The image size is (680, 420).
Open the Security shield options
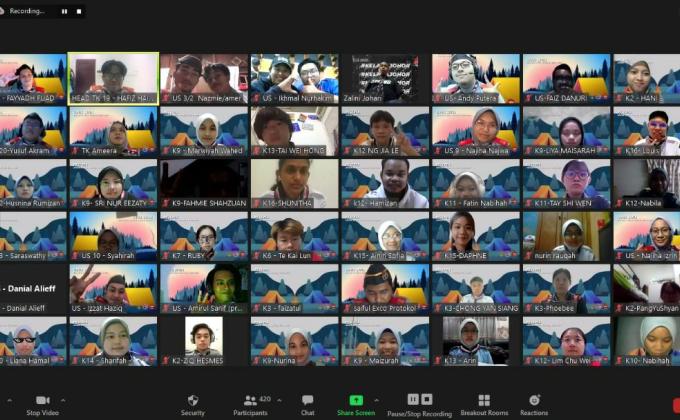click(192, 400)
